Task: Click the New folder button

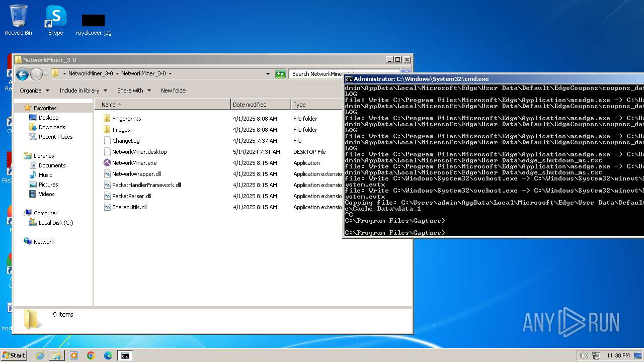Action: point(174,90)
